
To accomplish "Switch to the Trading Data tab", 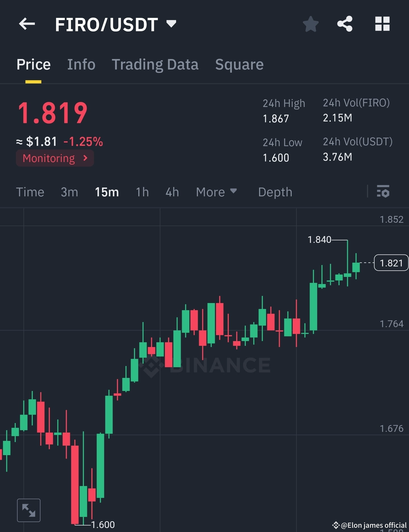I will click(x=155, y=64).
